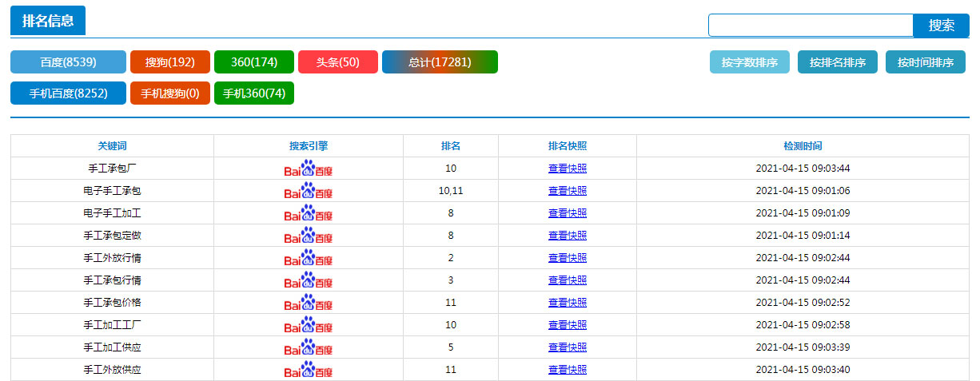Click the 搜索 search button

pyautogui.click(x=941, y=26)
